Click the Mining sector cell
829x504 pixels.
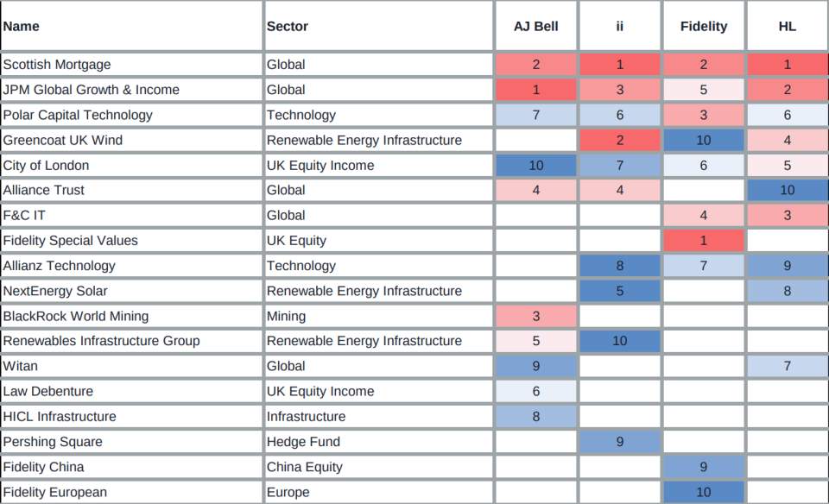click(287, 316)
